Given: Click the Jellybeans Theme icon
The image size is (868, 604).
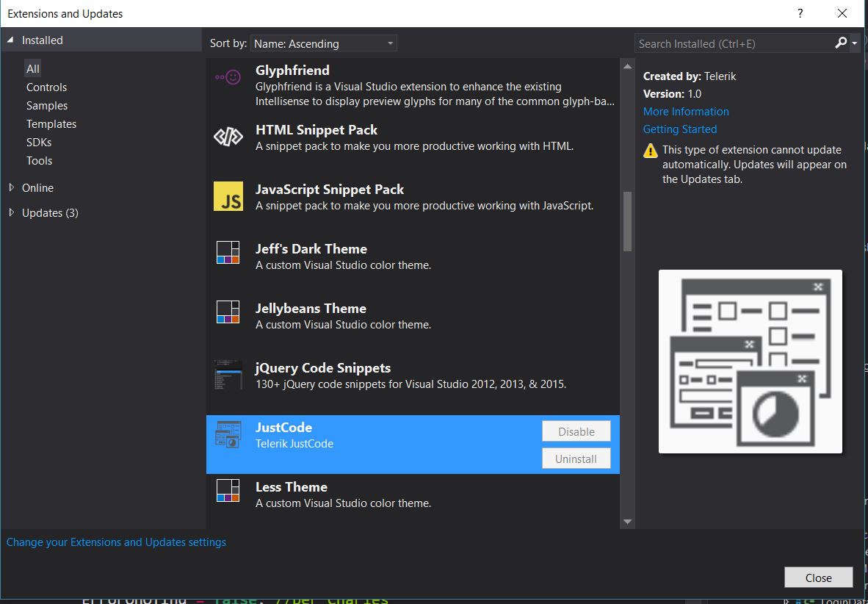Looking at the screenshot, I should tap(228, 312).
